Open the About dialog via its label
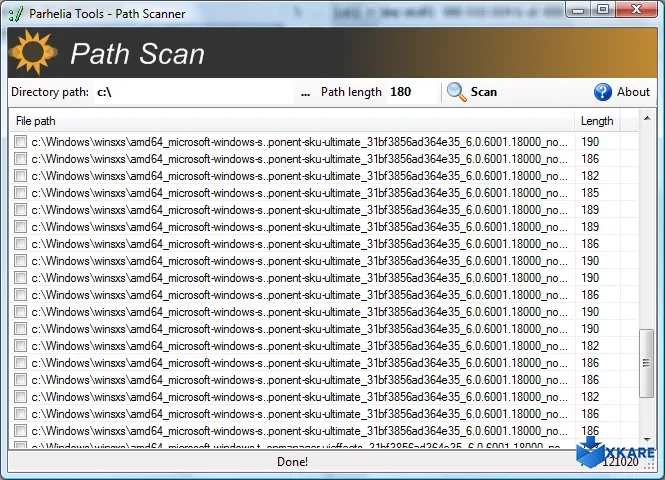 point(633,92)
